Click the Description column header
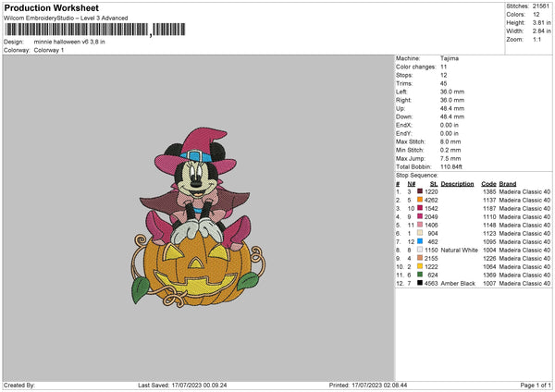The image size is (555, 392). [x=457, y=183]
